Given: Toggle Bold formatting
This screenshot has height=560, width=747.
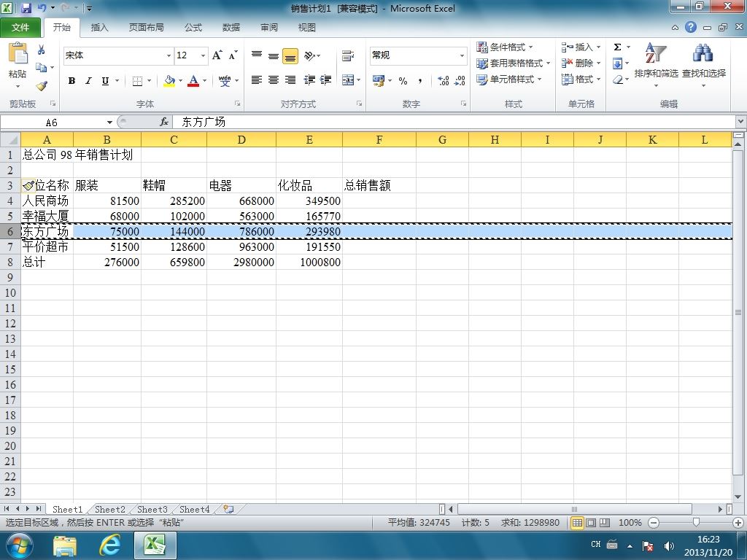Looking at the screenshot, I should point(71,81).
